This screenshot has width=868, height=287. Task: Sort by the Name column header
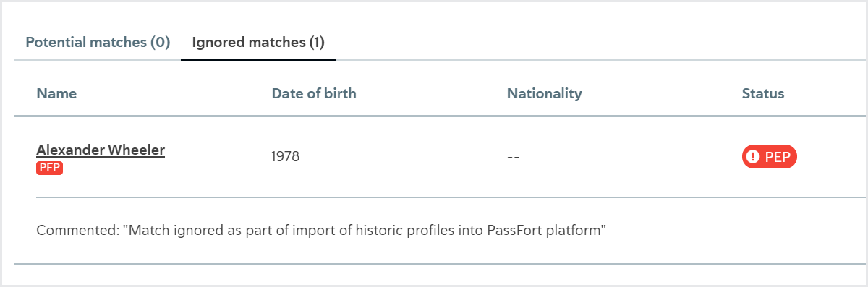[56, 93]
